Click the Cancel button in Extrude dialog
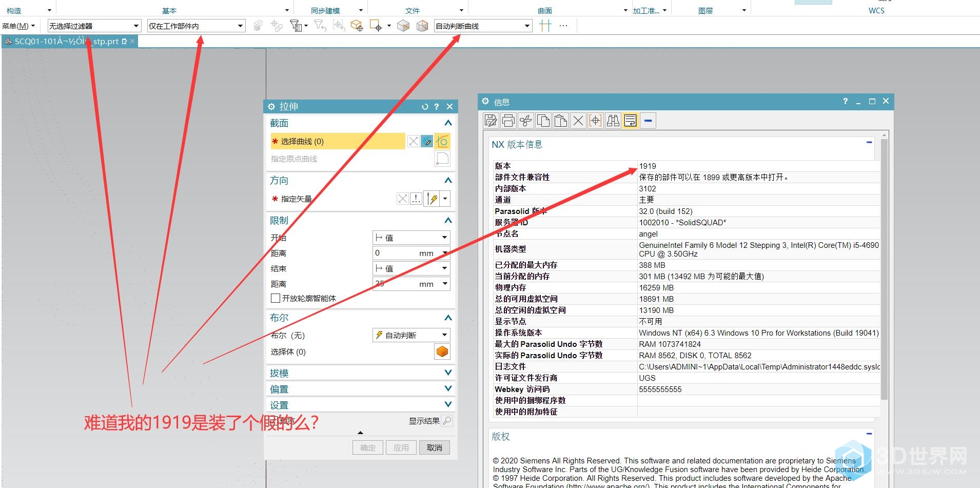 pyautogui.click(x=435, y=447)
